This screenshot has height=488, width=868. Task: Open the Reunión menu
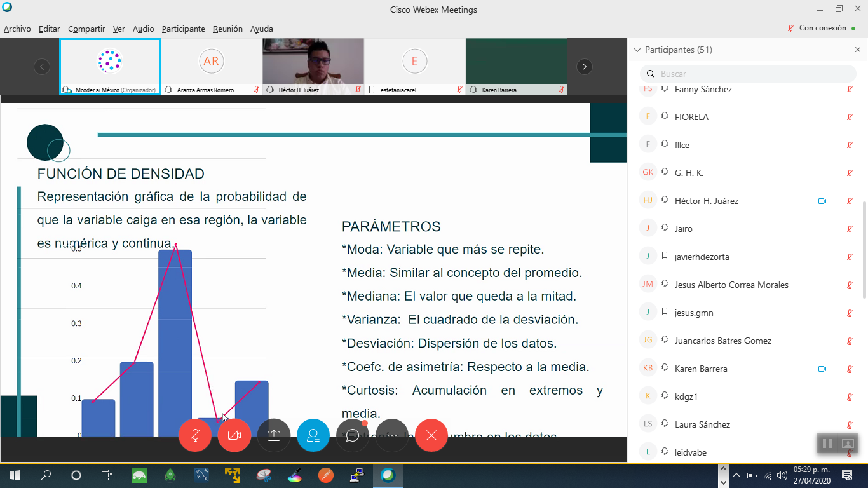(227, 29)
